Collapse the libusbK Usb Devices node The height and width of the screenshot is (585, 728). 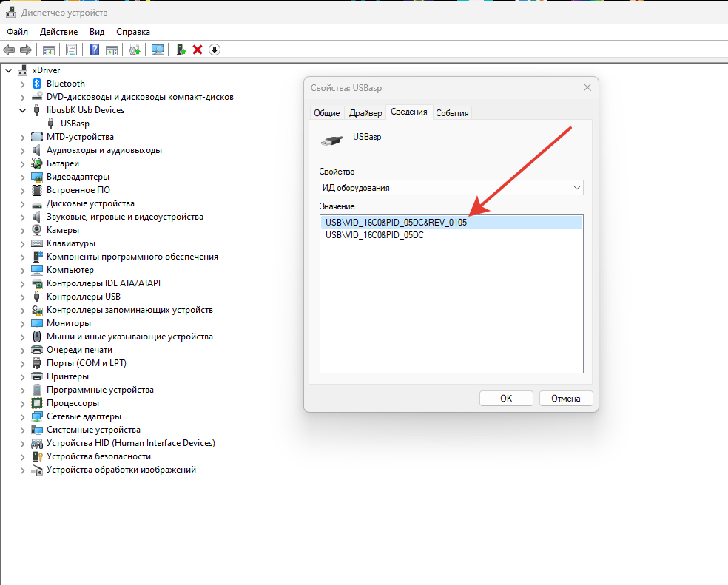click(22, 110)
